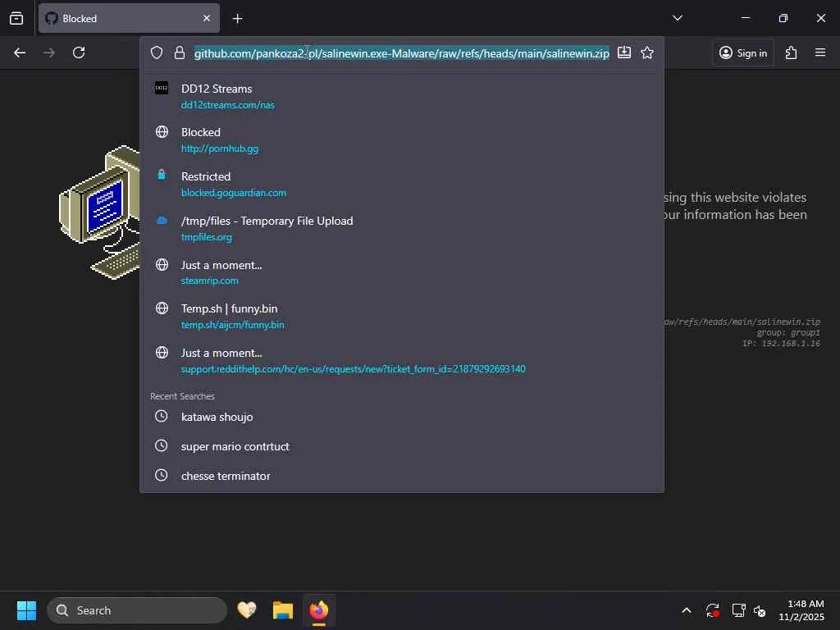Image resolution: width=840 pixels, height=630 pixels.
Task: List all tabs dropdown arrow
Action: (678, 18)
